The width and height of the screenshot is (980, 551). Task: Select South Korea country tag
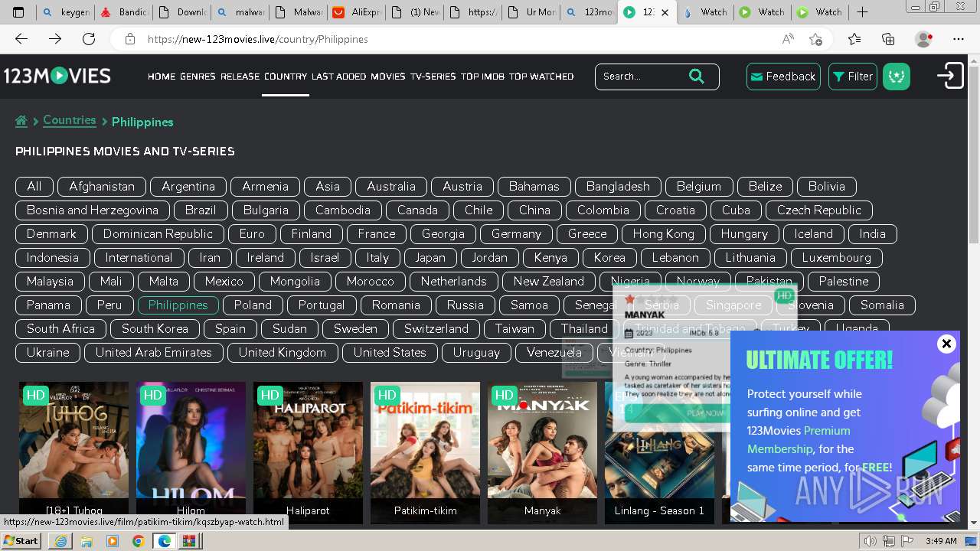[x=155, y=329]
